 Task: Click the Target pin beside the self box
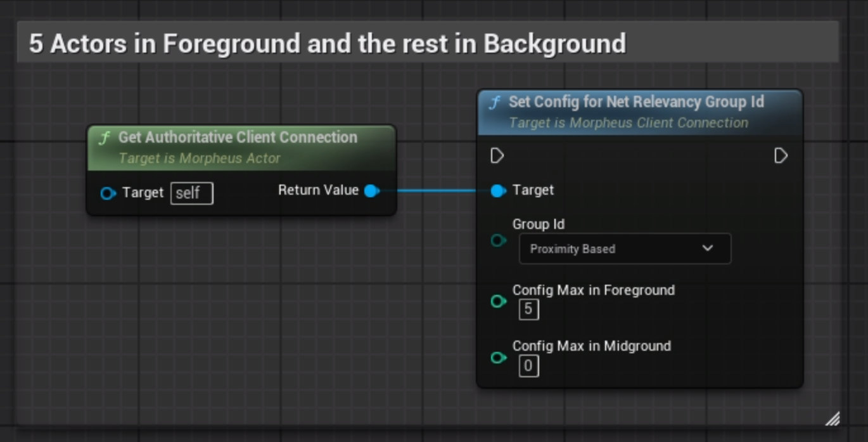pos(108,193)
